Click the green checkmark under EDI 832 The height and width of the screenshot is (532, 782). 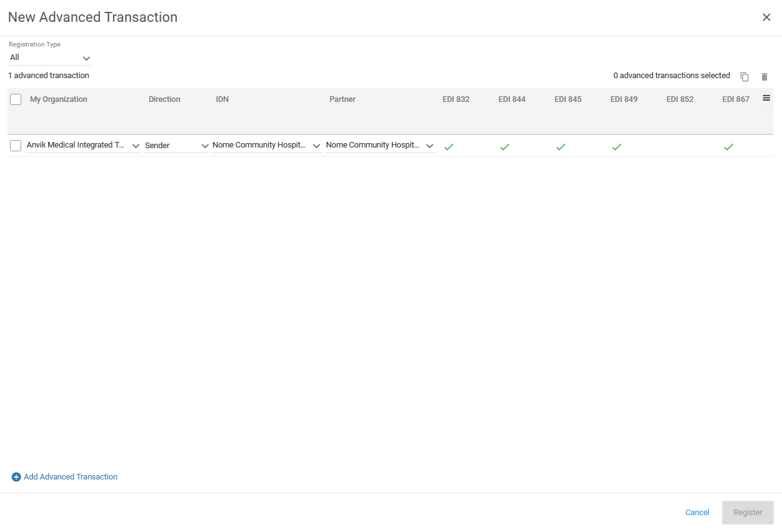(x=449, y=146)
